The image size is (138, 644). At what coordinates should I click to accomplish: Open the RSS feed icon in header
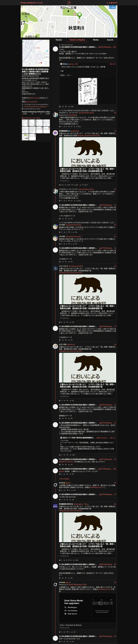coord(109,3)
